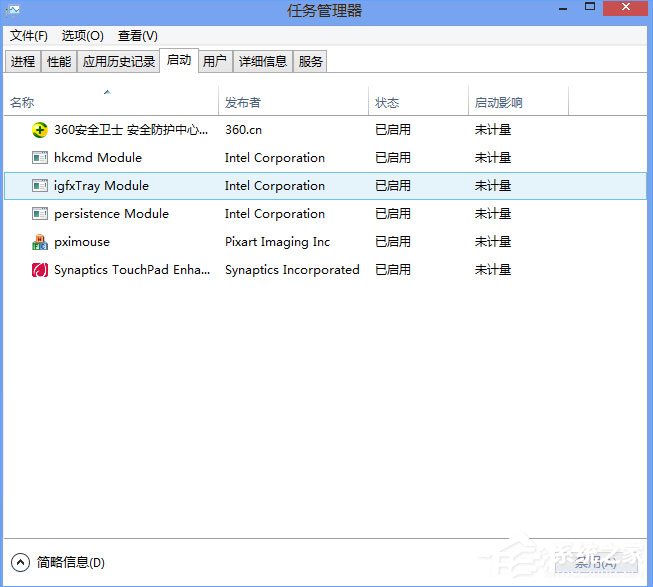Click the name column sort arrow indicator
The width and height of the screenshot is (653, 587).
tap(107, 92)
